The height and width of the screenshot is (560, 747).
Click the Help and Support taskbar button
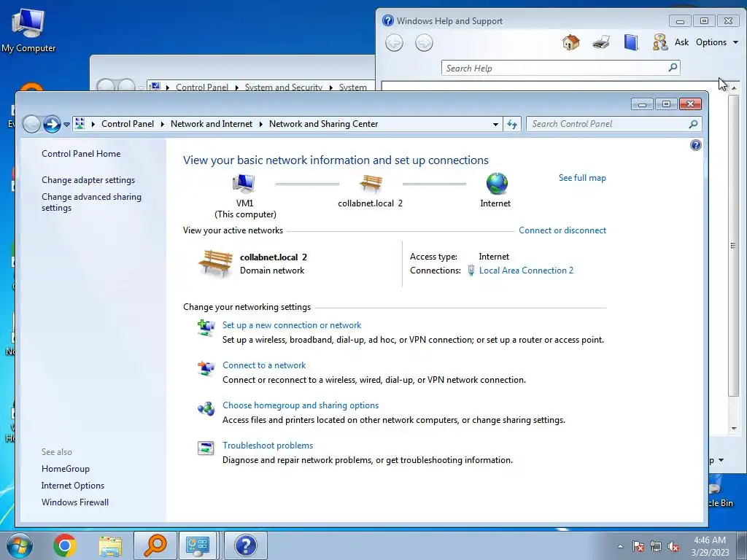[x=246, y=545]
